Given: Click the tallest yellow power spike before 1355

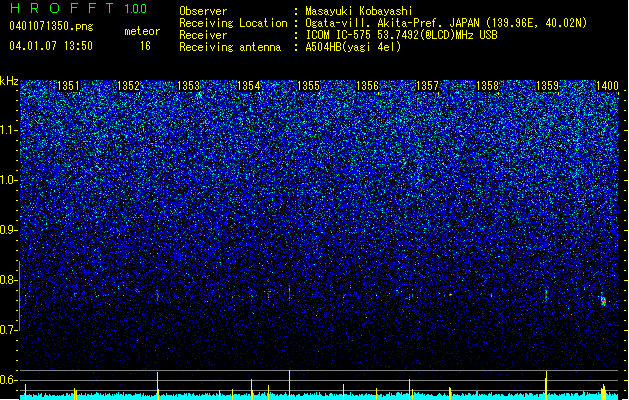Looking at the screenshot, I should tap(289, 384).
